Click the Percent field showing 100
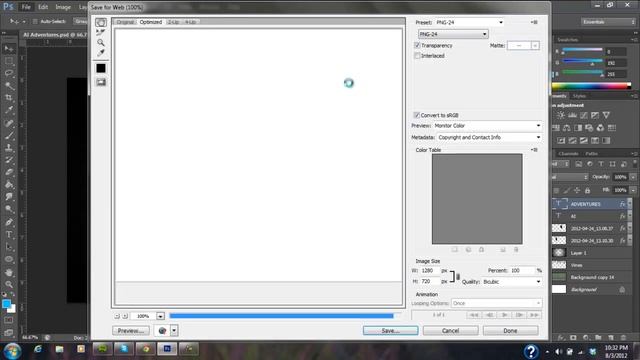Image resolution: width=640 pixels, height=360 pixels. (522, 271)
